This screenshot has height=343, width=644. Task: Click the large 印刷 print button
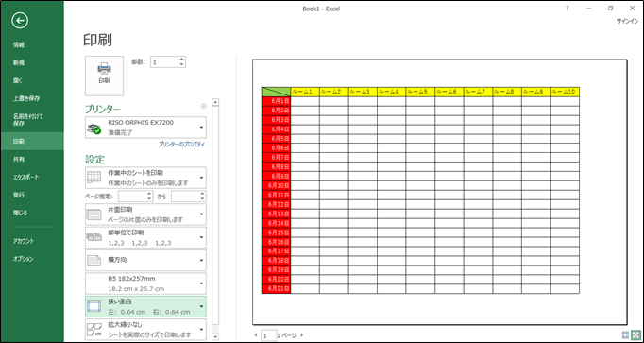104,76
